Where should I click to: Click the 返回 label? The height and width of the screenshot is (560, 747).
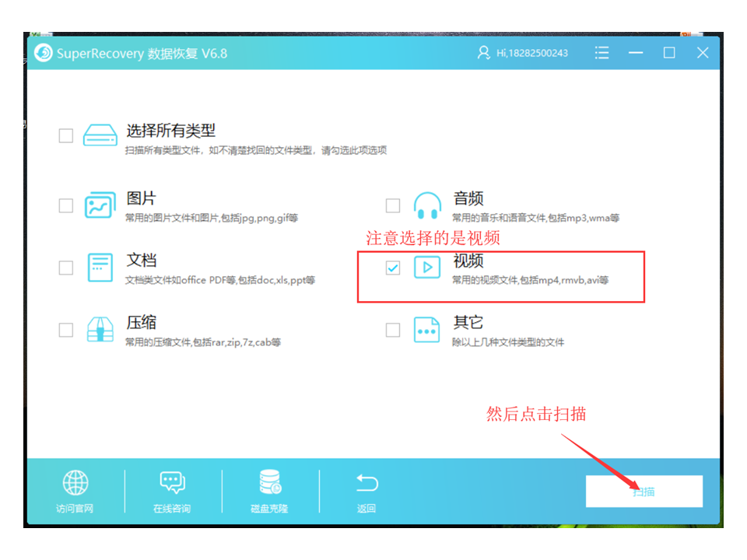(x=366, y=509)
